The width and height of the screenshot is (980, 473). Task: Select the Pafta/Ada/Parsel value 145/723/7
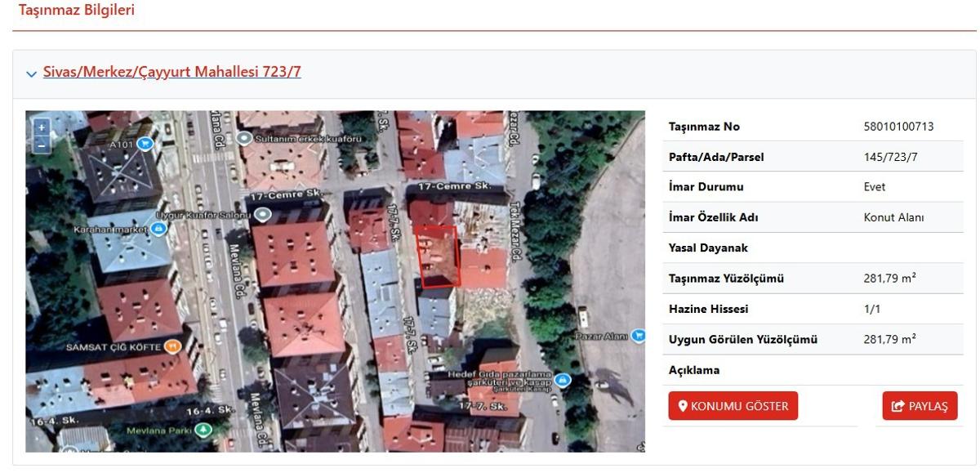click(x=890, y=157)
